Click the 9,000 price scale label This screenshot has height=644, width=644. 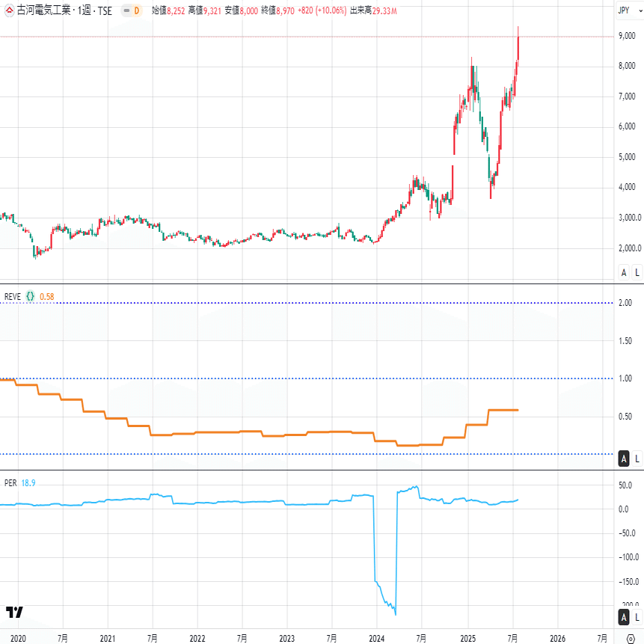[x=627, y=36]
